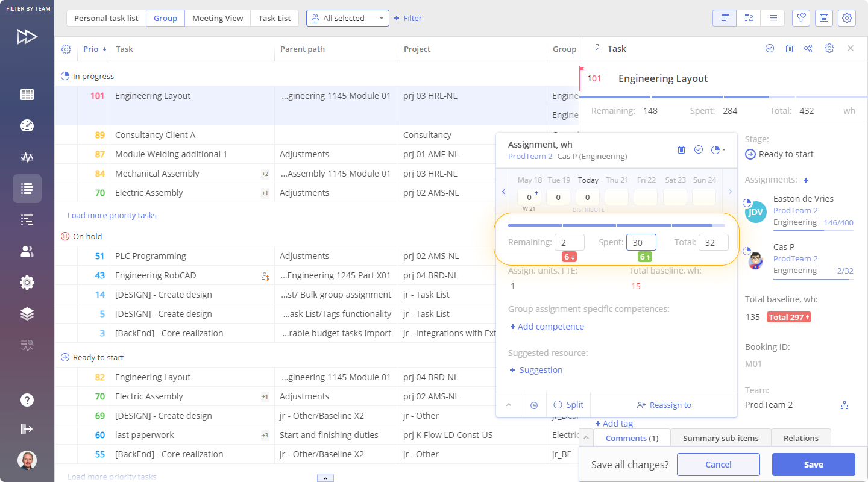Mark task complete in Task panel header
868x482 pixels.
pyautogui.click(x=770, y=49)
